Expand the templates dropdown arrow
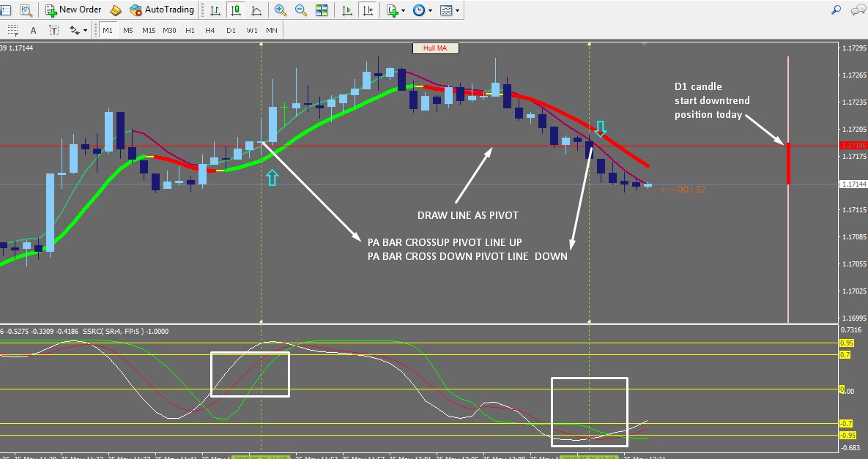The width and height of the screenshot is (868, 459). [x=457, y=10]
